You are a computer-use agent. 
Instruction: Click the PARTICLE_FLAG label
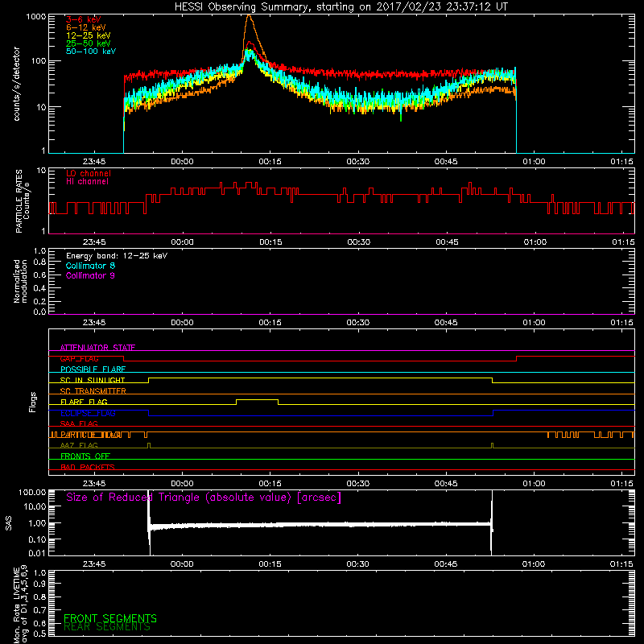click(x=90, y=435)
